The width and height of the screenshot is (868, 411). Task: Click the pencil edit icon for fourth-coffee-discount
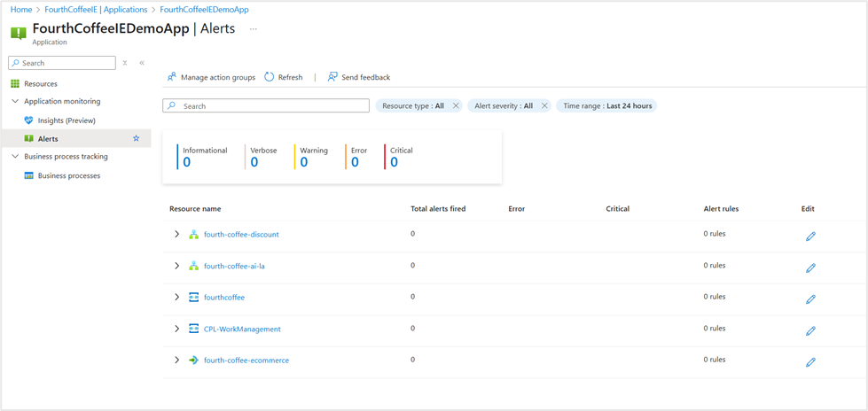(810, 237)
